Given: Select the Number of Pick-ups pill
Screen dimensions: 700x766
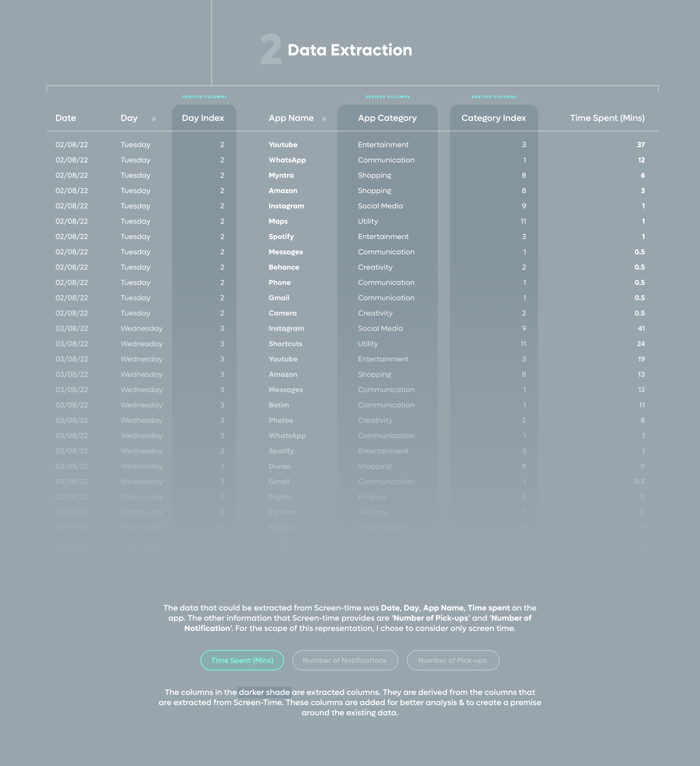Looking at the screenshot, I should [x=453, y=660].
